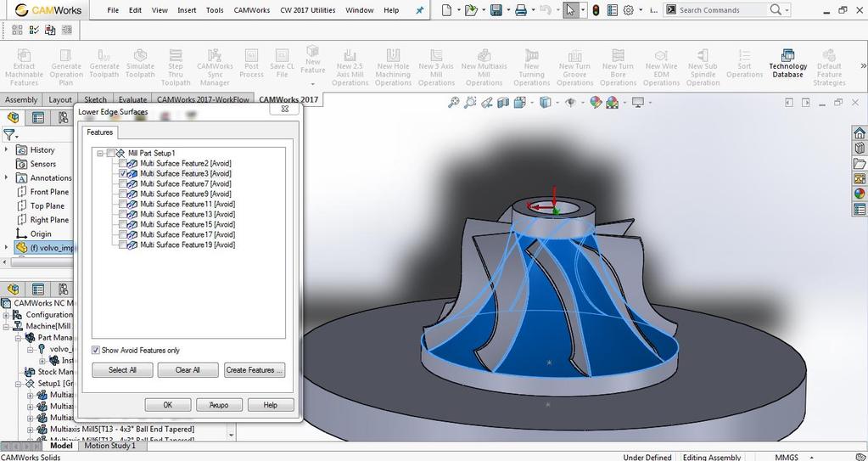Click the FeatureManager filter funnel icon
This screenshot has height=461, width=868.
coord(8,135)
